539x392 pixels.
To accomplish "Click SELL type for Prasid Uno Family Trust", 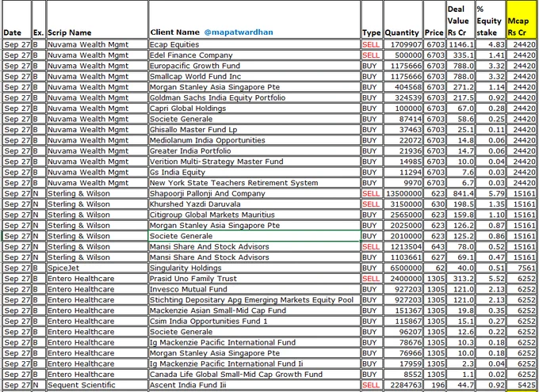I will click(x=372, y=279).
